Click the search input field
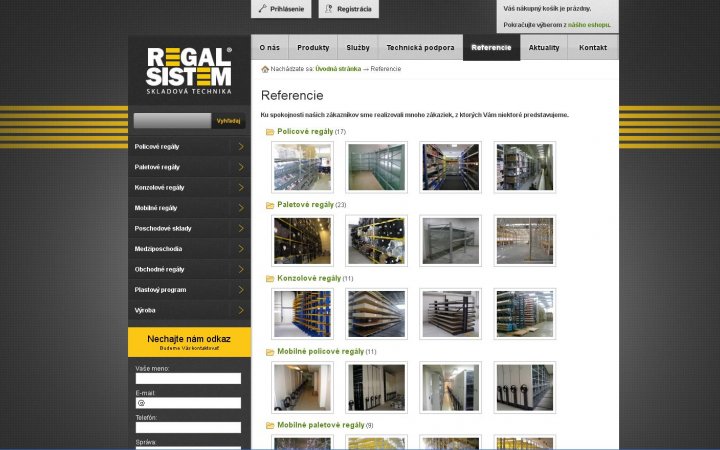720x450 pixels. tap(173, 121)
